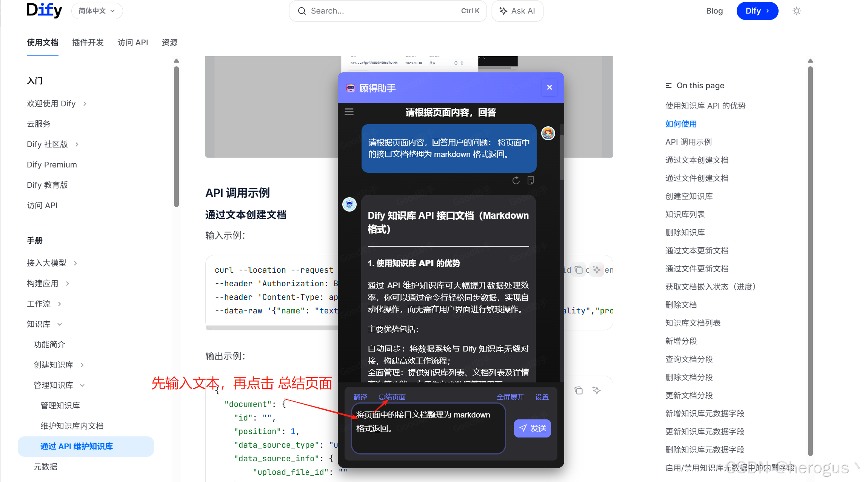
Task: Click the left sidebar scrollbar thumb
Action: 176,137
